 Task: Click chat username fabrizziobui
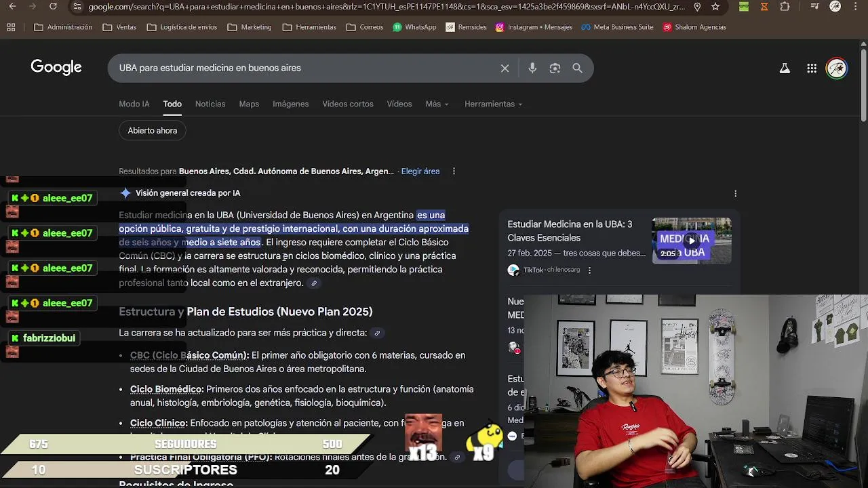[49, 338]
